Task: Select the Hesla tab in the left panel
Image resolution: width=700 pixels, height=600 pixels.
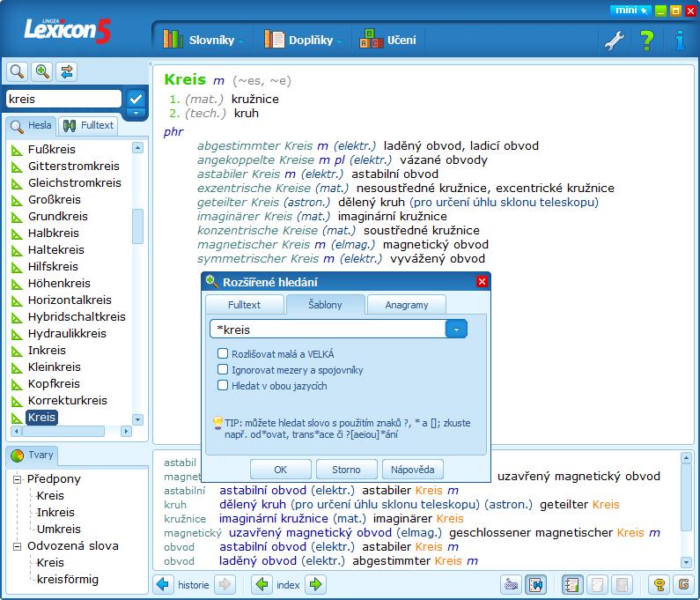Action: [31, 125]
